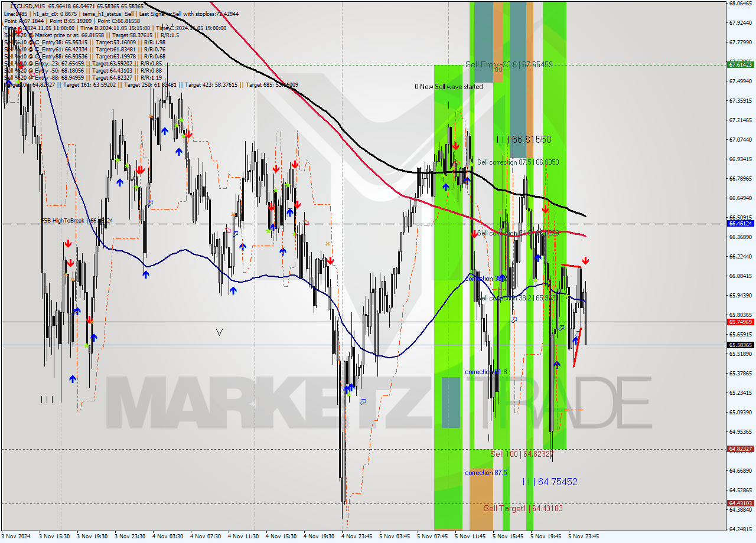Click the 64.43103 price tag on axis

click(x=741, y=503)
